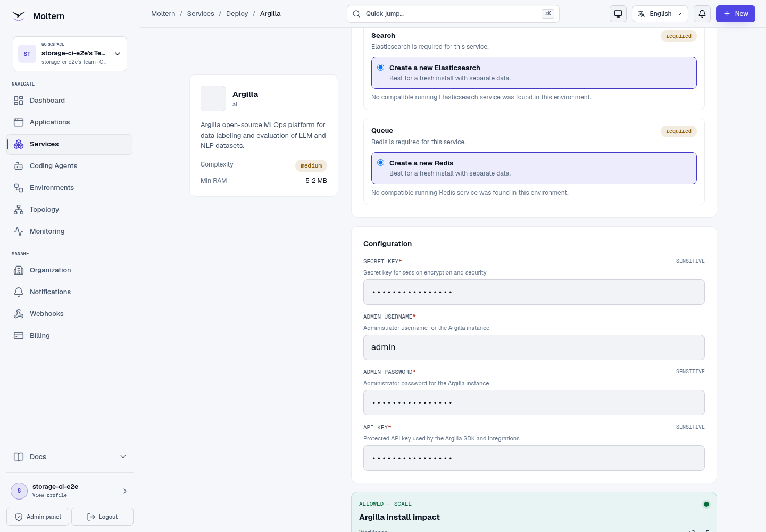This screenshot has width=766, height=532.
Task: Open profile via chevron next to storage-ci-e2e
Action: (125, 491)
